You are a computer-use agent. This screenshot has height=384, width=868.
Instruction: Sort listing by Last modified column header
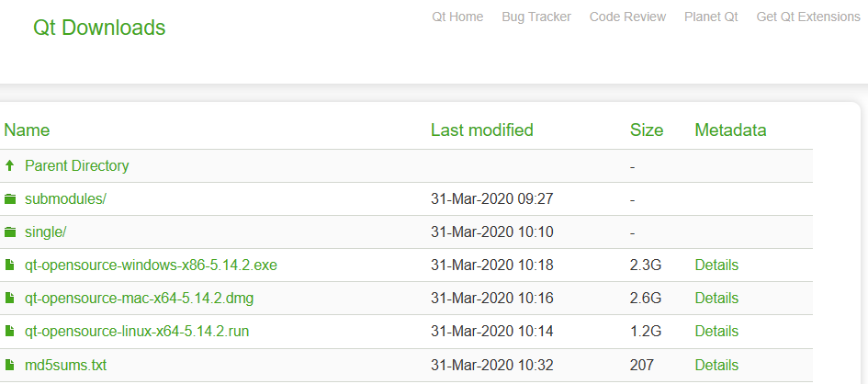click(481, 130)
